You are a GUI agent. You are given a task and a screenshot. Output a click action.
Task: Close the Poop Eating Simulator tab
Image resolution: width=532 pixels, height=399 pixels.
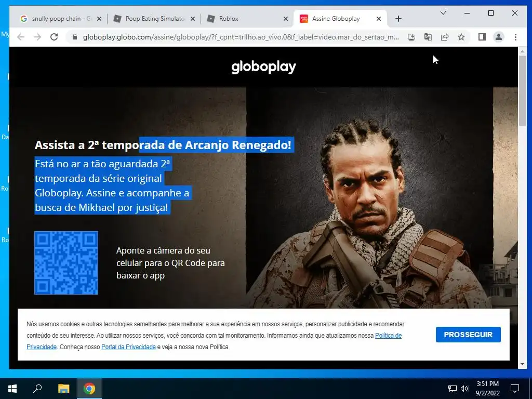193,19
